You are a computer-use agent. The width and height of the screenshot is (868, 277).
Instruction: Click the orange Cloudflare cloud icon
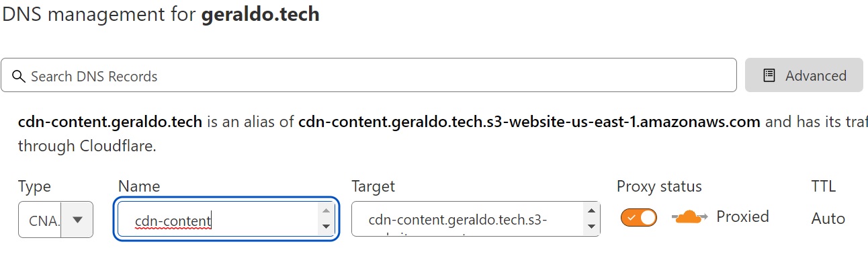tap(688, 216)
